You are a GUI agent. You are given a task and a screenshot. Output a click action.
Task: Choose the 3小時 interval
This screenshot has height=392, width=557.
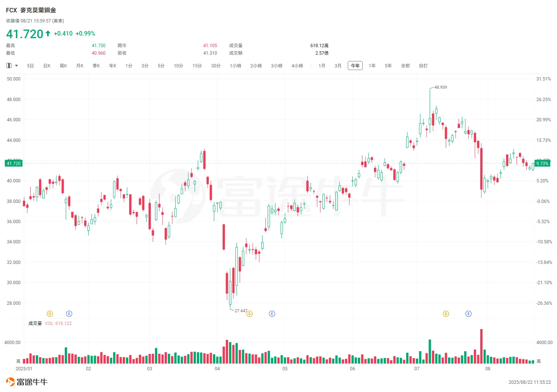(277, 66)
